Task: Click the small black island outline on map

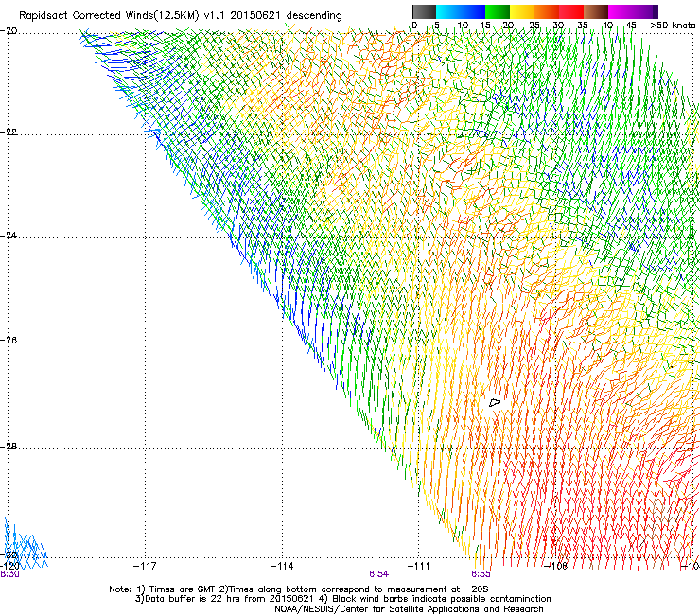Action: (x=495, y=403)
